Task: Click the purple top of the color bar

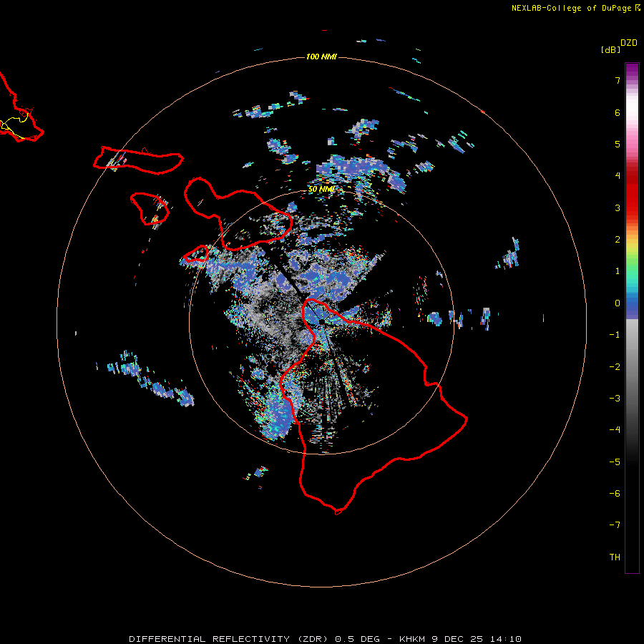Action: click(x=632, y=69)
